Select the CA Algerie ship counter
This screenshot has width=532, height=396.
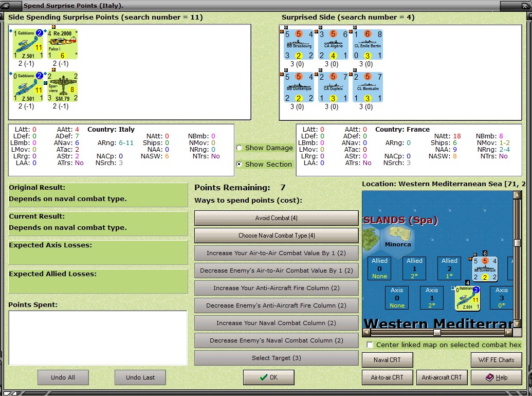pos(333,44)
